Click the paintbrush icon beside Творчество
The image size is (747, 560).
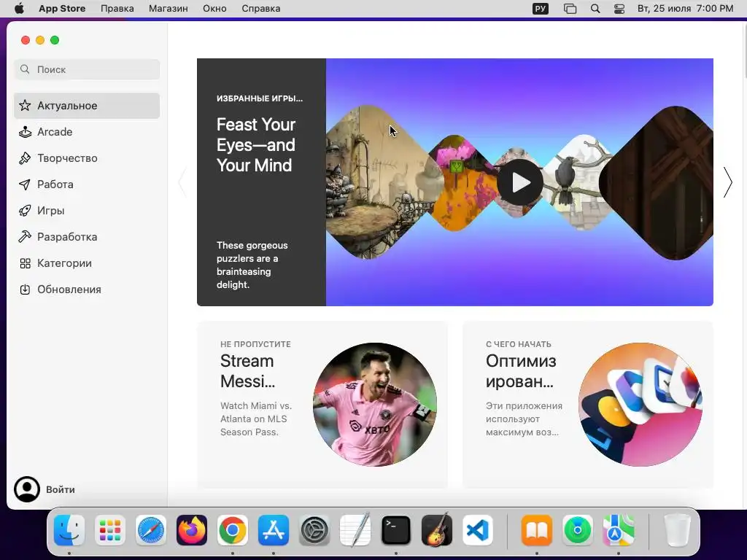pos(25,158)
